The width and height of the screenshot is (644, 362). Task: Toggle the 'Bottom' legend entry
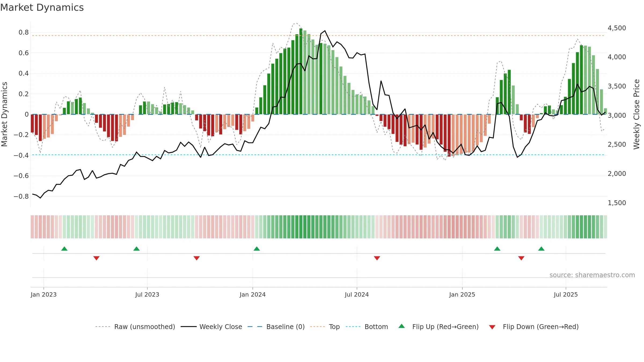pyautogui.click(x=367, y=327)
